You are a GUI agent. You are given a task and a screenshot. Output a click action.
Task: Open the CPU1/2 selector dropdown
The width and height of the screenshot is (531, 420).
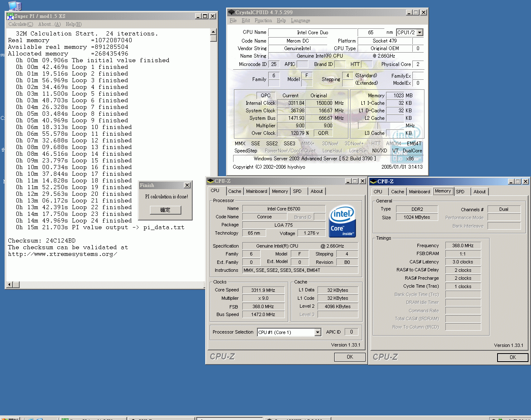(x=419, y=33)
